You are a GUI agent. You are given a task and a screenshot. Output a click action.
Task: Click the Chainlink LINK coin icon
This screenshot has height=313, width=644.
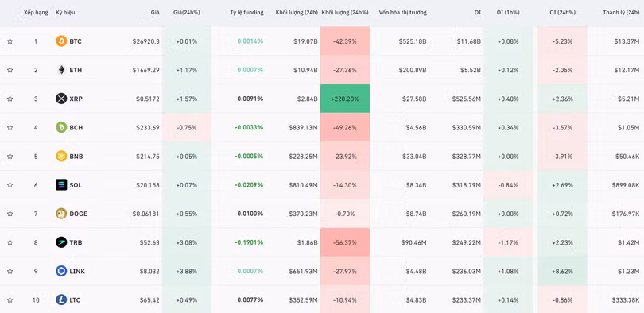pyautogui.click(x=61, y=271)
